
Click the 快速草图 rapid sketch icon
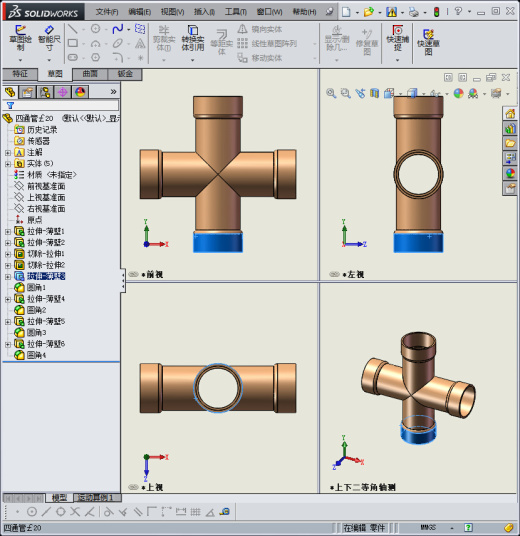pyautogui.click(x=428, y=42)
